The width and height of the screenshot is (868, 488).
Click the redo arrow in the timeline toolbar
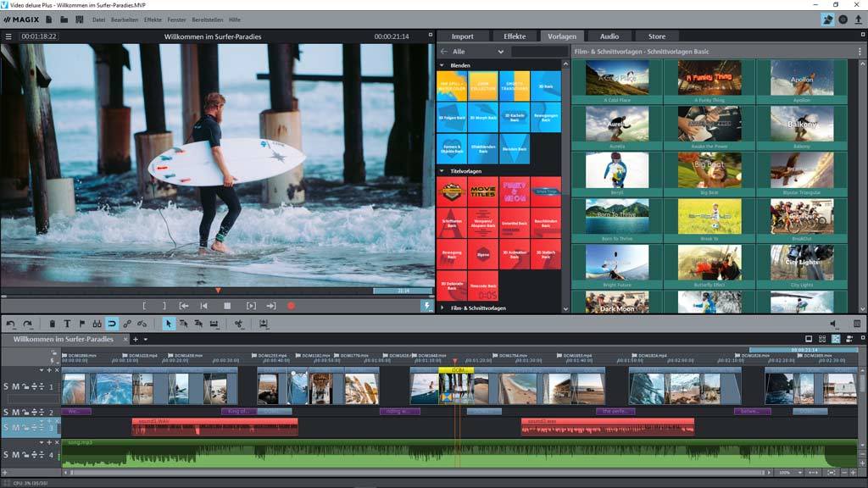tap(28, 324)
